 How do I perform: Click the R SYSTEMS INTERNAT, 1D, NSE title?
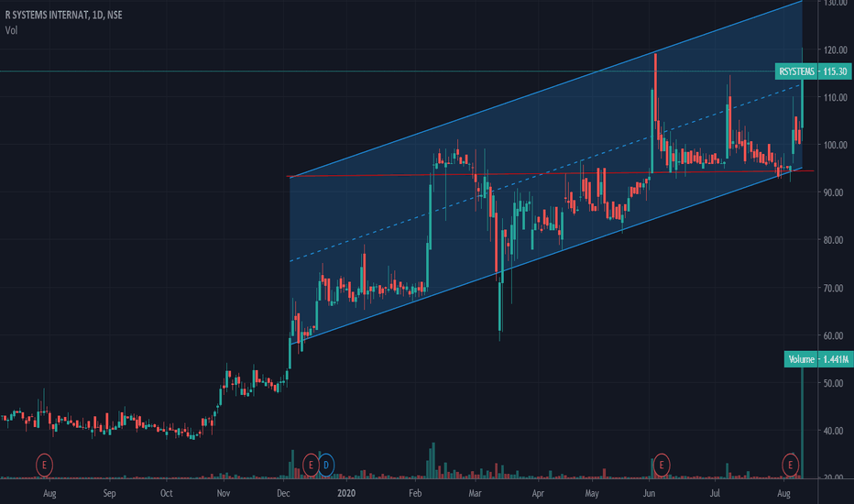pyautogui.click(x=64, y=15)
